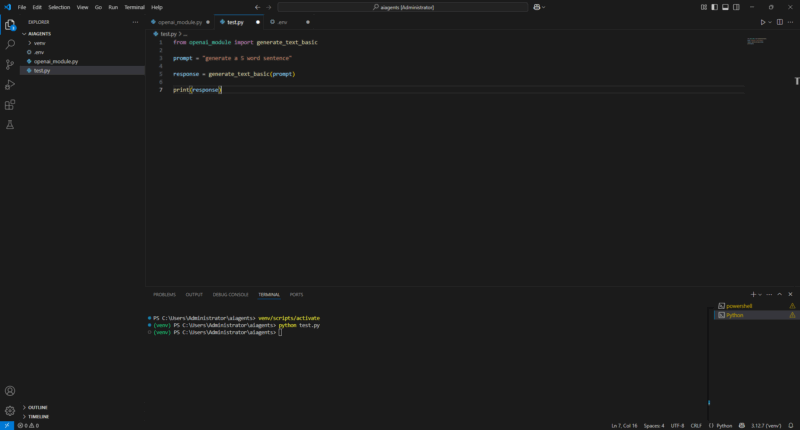Image resolution: width=800 pixels, height=430 pixels.
Task: Open the Terminal menu
Action: [x=134, y=7]
